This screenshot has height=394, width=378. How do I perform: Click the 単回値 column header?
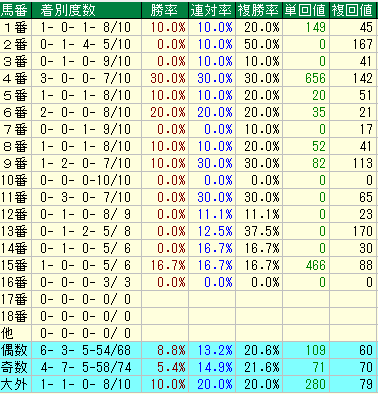coord(305,10)
